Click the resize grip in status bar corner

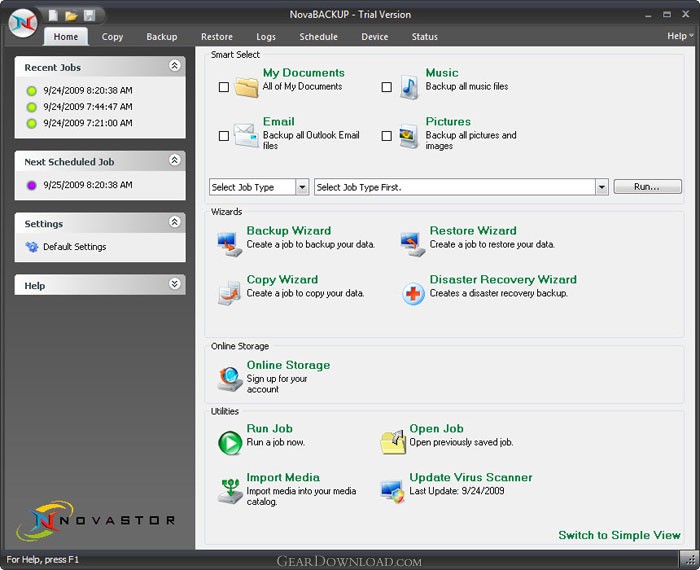pos(690,560)
